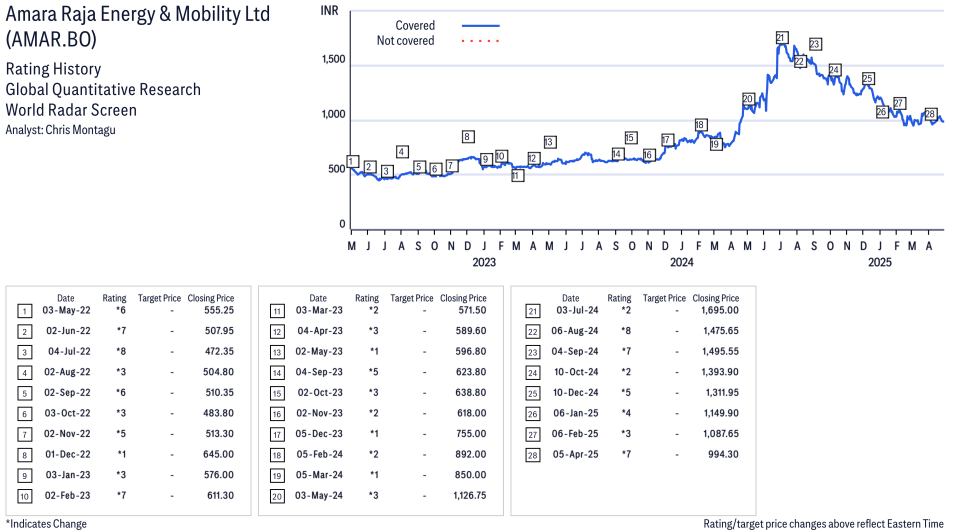Image resolution: width=955 pixels, height=530 pixels.
Task: Select chart marker 23 near the peak
Action: click(x=816, y=44)
